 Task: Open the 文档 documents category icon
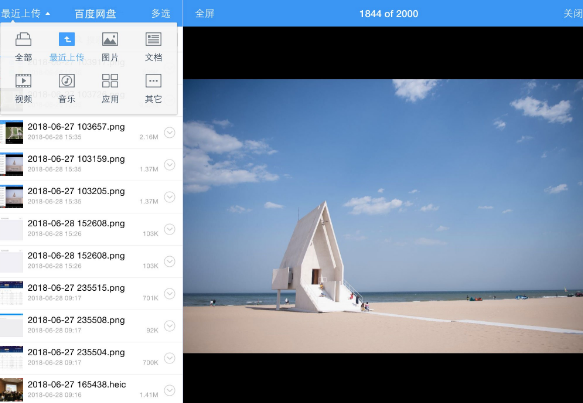[x=153, y=39]
